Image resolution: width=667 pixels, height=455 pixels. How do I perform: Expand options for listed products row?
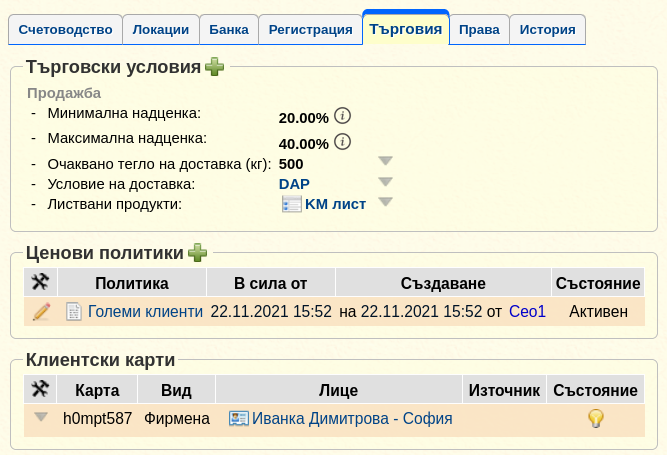385,202
